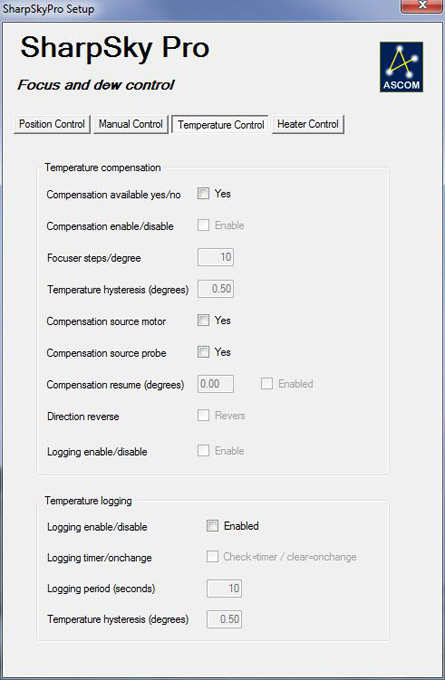445x680 pixels.
Task: Enable Temperature logging Enabled checkbox
Action: point(213,526)
